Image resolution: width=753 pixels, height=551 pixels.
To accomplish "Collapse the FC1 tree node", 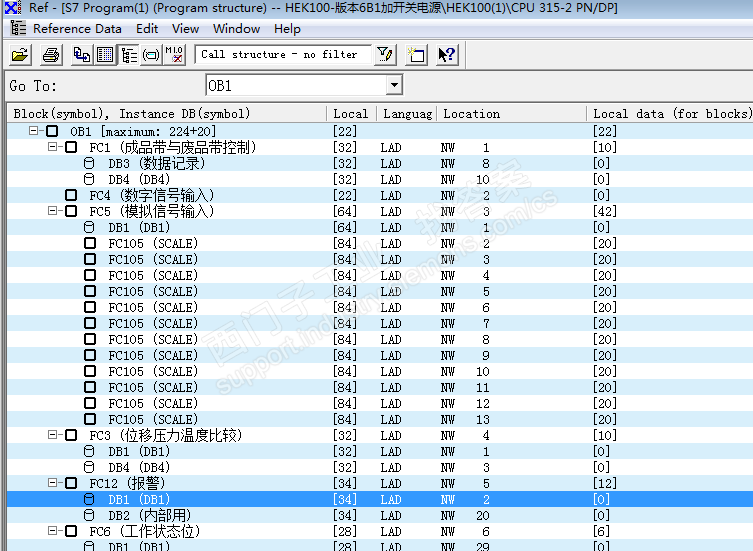I will pyautogui.click(x=52, y=147).
